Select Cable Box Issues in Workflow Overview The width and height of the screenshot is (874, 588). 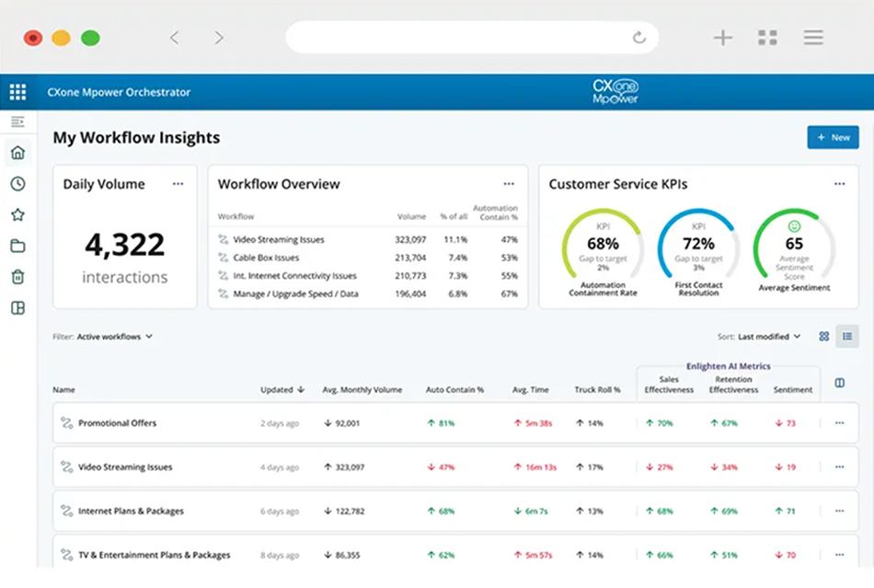click(266, 258)
